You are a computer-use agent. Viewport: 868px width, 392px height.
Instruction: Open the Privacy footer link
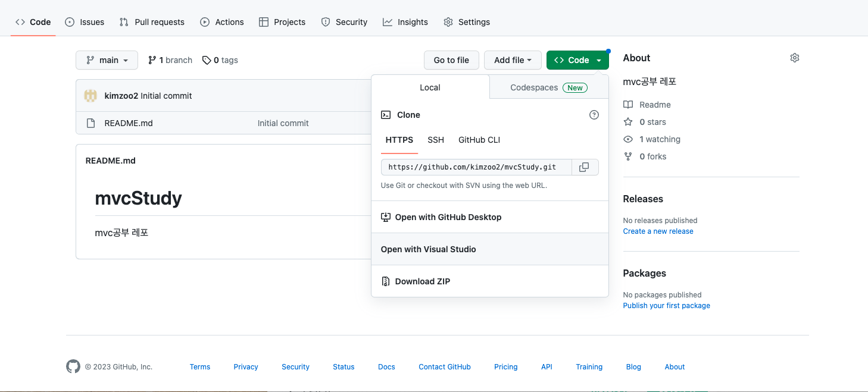[x=246, y=367]
